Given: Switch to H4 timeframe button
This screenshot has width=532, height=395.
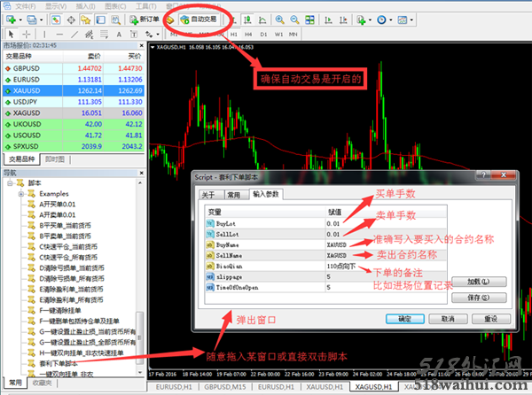Looking at the screenshot, I should [x=248, y=34].
